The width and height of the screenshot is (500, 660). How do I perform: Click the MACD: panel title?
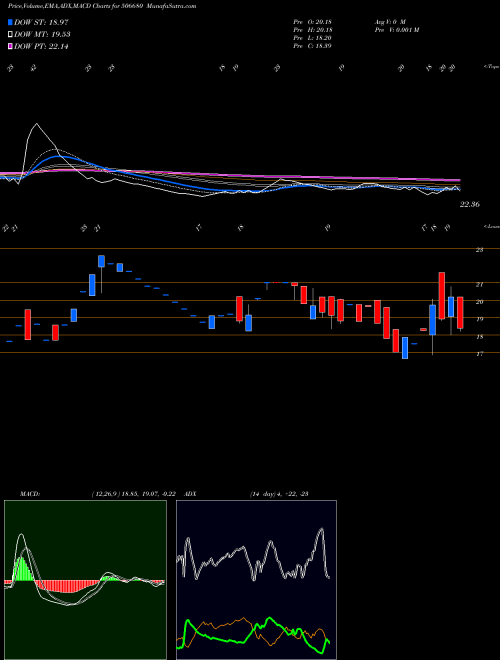pyautogui.click(x=29, y=494)
